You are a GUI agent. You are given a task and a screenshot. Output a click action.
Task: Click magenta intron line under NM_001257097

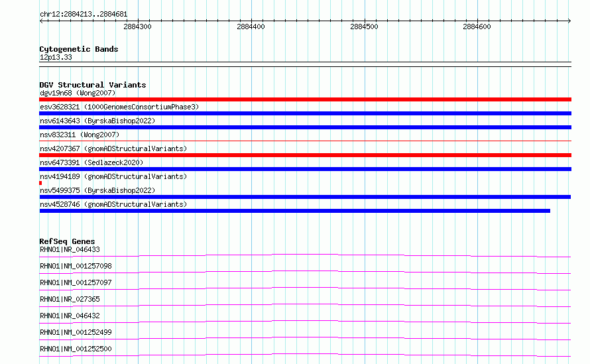pos(305,288)
